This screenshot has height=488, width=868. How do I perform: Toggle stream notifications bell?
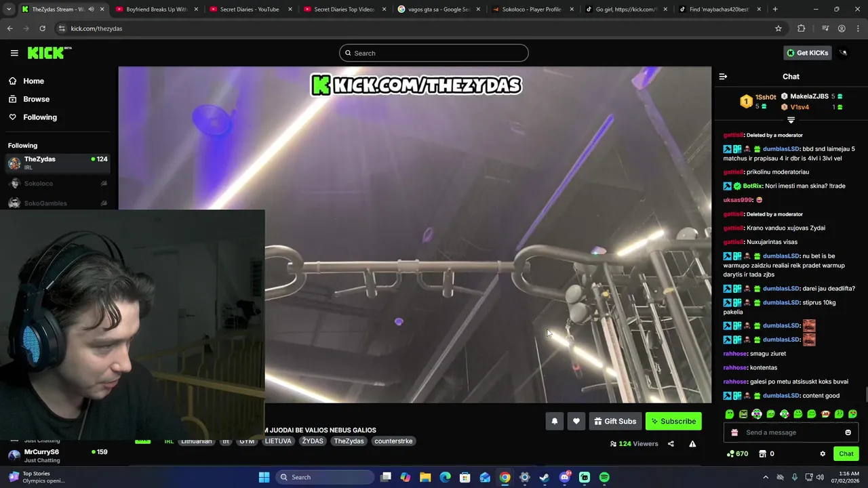554,422
